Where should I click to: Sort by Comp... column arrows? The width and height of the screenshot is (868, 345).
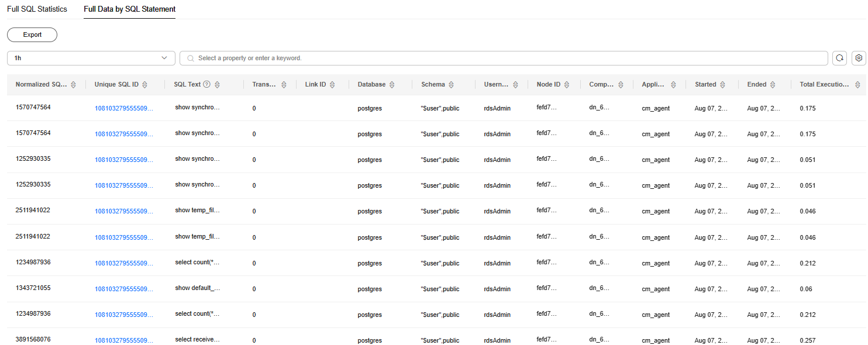click(x=621, y=85)
